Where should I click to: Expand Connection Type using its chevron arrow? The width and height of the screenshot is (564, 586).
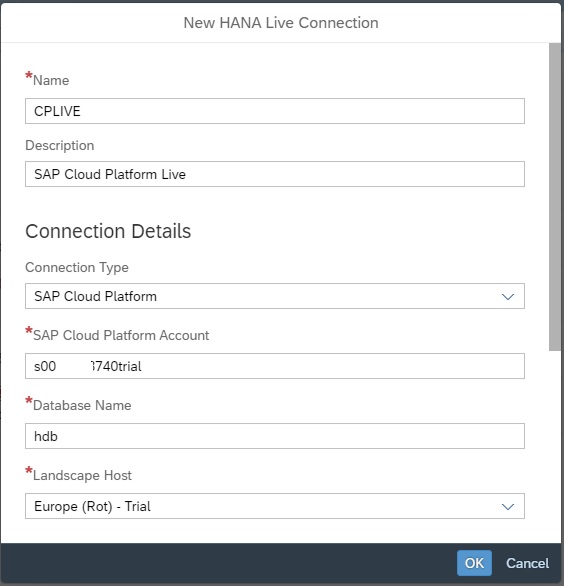click(508, 297)
